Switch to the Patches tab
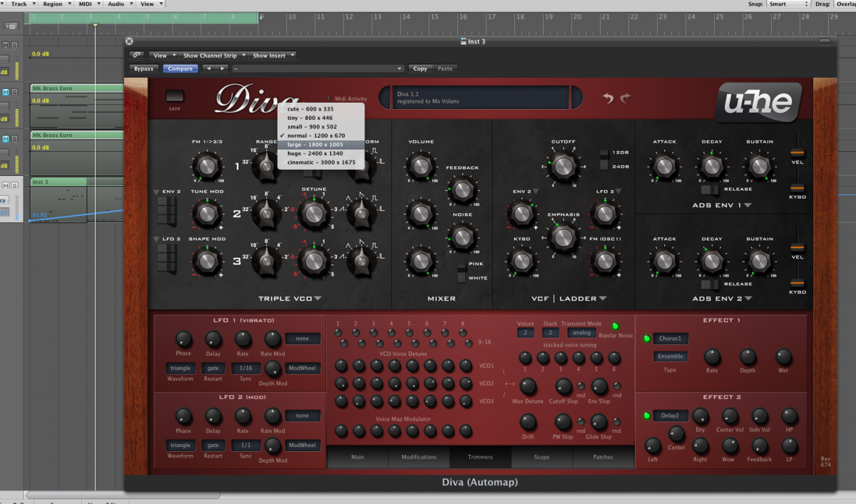 (x=603, y=457)
